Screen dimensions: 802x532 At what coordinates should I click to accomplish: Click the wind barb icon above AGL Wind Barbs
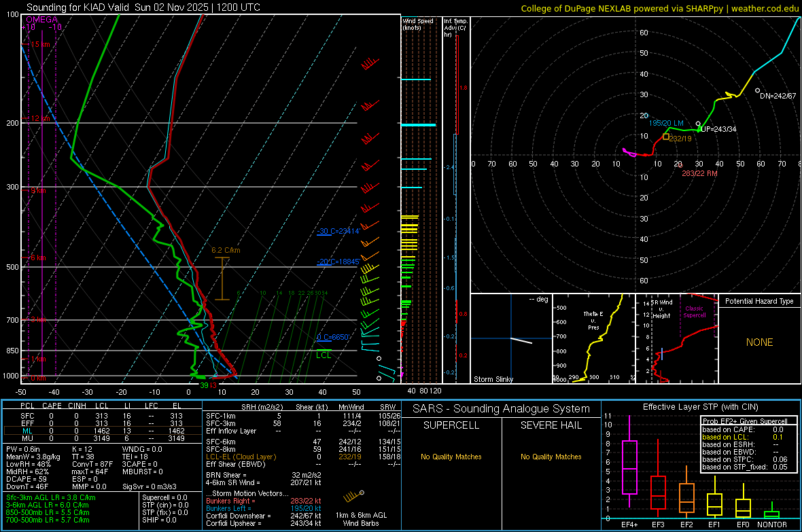354,496
